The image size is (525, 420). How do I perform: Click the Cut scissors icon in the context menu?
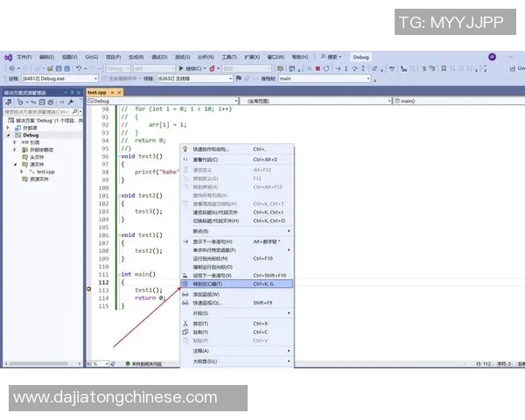(x=185, y=323)
